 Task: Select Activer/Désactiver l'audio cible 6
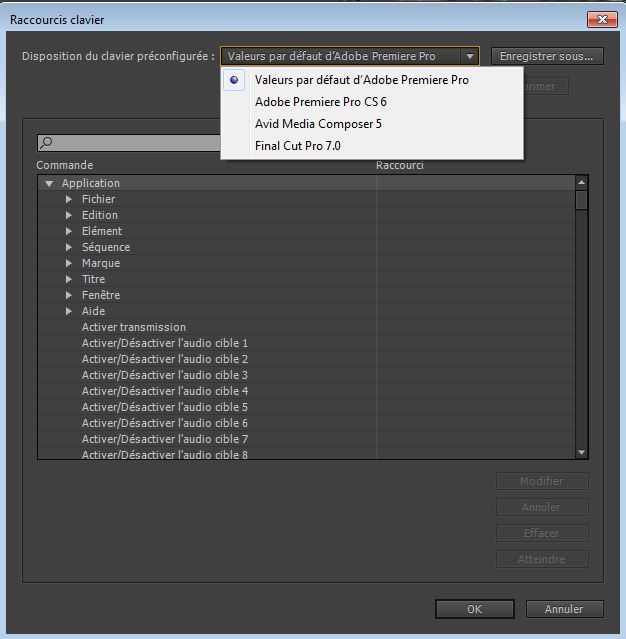(x=165, y=423)
